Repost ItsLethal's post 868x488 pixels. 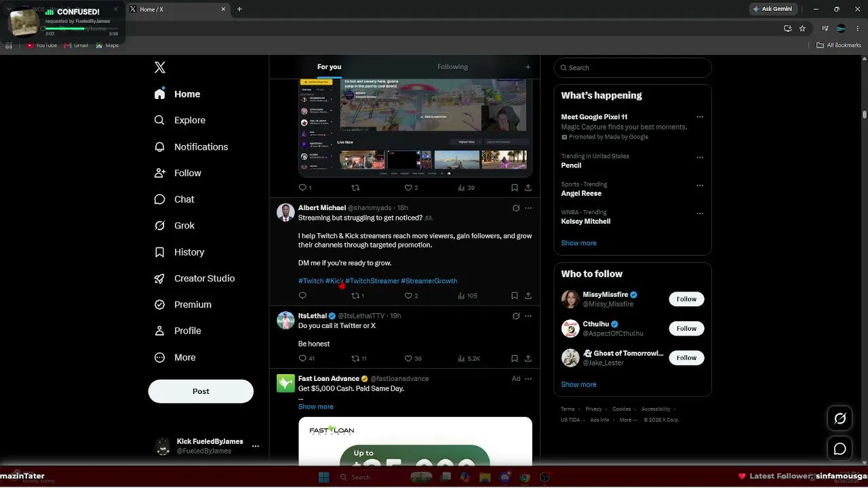[x=359, y=359]
